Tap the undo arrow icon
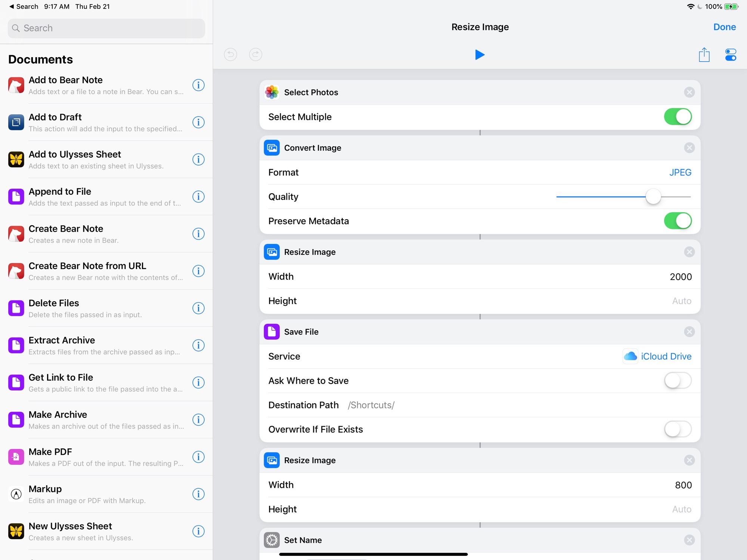Screen dimensions: 747x560 pyautogui.click(x=230, y=55)
